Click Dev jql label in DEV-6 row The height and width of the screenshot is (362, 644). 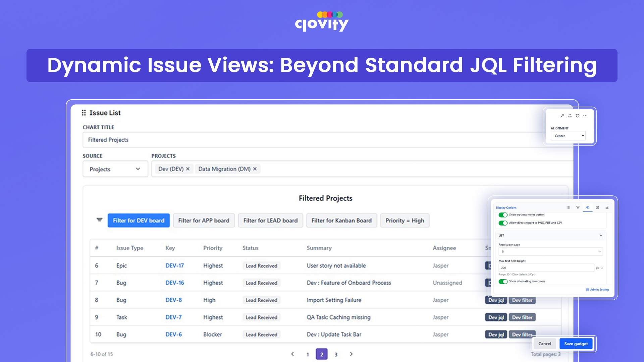pos(496,335)
